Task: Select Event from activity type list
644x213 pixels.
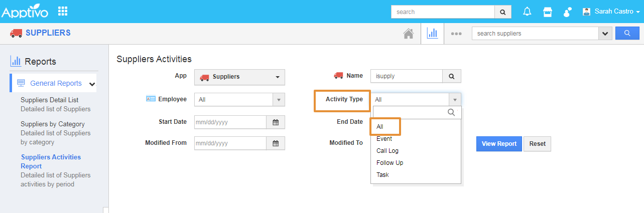Action: point(384,139)
